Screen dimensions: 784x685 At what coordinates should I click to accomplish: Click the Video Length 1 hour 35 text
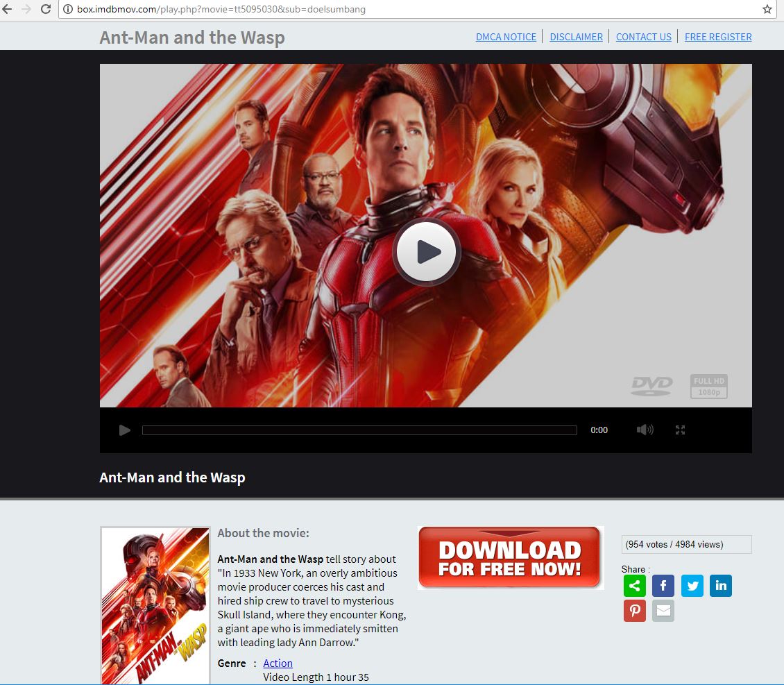coord(316,677)
